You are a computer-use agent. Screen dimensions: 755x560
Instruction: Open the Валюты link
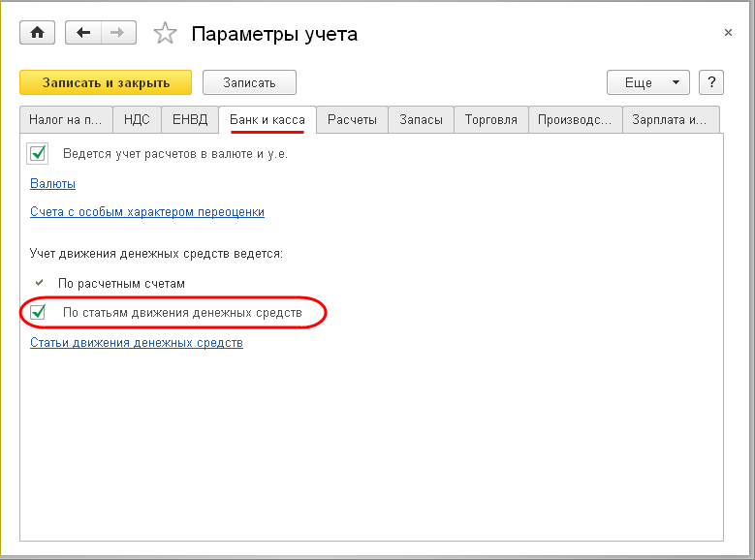(x=52, y=183)
